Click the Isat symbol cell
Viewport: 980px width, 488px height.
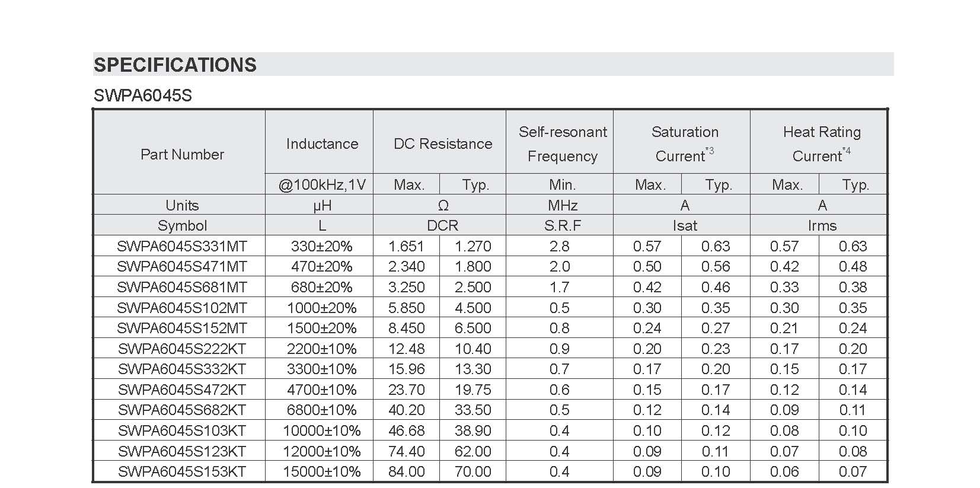(684, 225)
